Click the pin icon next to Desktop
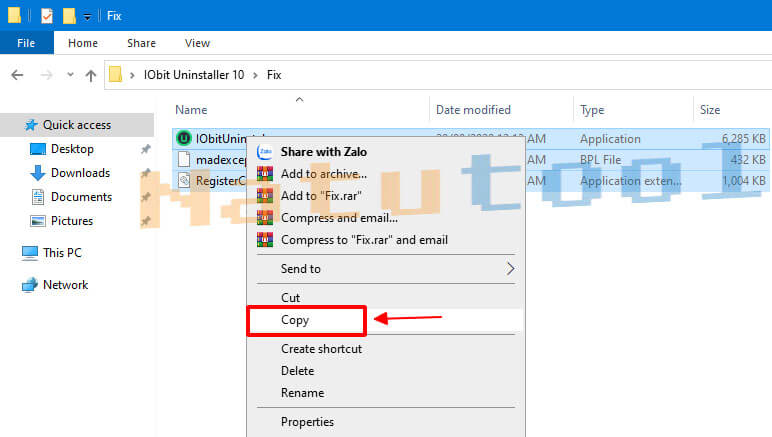772x437 pixels. pyautogui.click(x=146, y=149)
